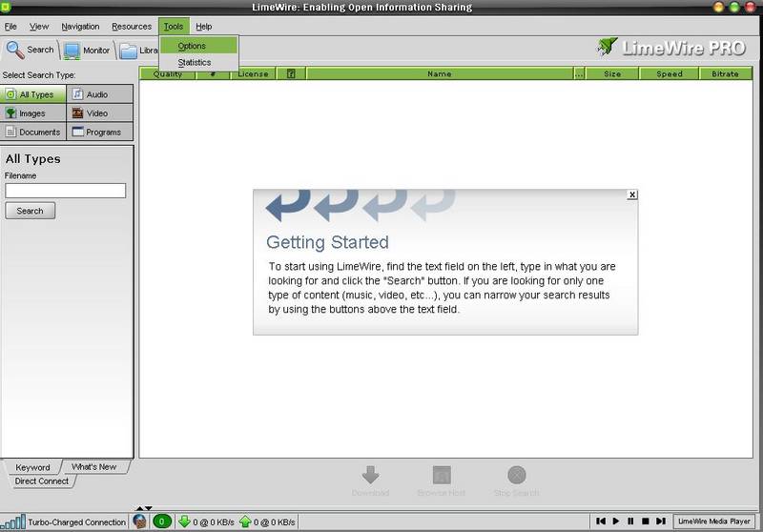
Task: Sort results by Size column
Action: pyautogui.click(x=612, y=74)
